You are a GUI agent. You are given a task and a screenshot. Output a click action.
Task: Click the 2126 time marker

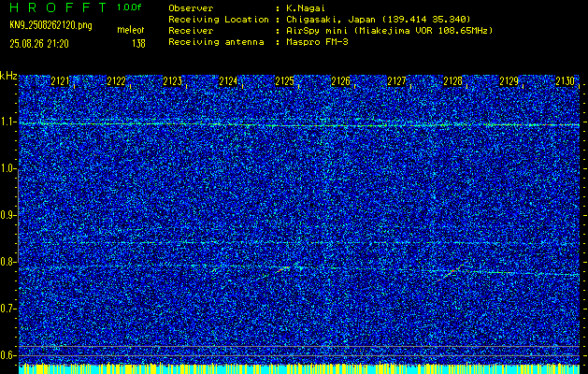click(x=340, y=81)
